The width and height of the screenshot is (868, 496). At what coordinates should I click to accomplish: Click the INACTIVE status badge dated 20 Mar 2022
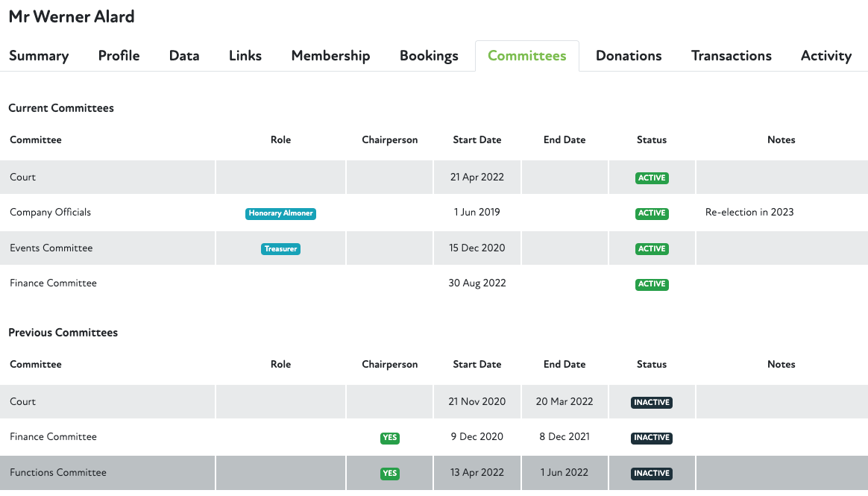click(x=652, y=402)
